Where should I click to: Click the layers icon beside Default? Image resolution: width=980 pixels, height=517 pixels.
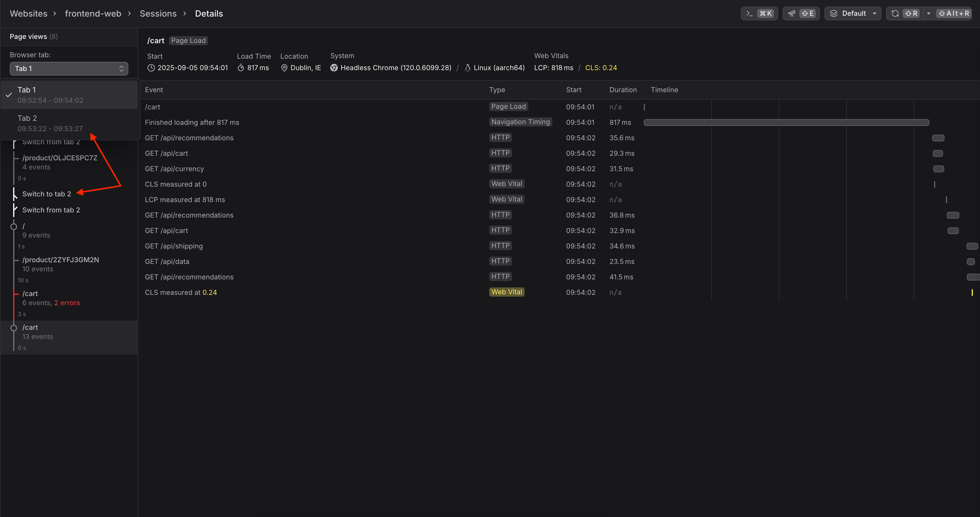[x=834, y=14]
